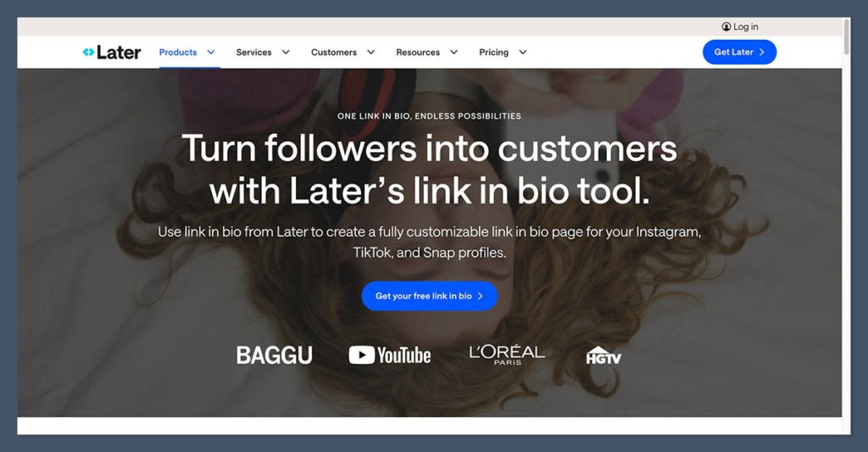Click the arrow icon inside Get Later button
Image resolution: width=868 pixels, height=452 pixels.
(x=762, y=52)
